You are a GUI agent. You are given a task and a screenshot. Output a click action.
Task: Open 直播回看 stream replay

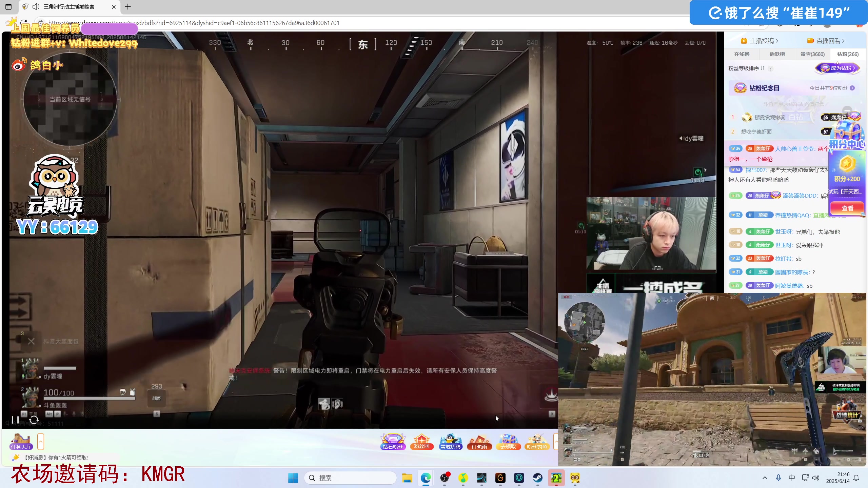pos(826,41)
